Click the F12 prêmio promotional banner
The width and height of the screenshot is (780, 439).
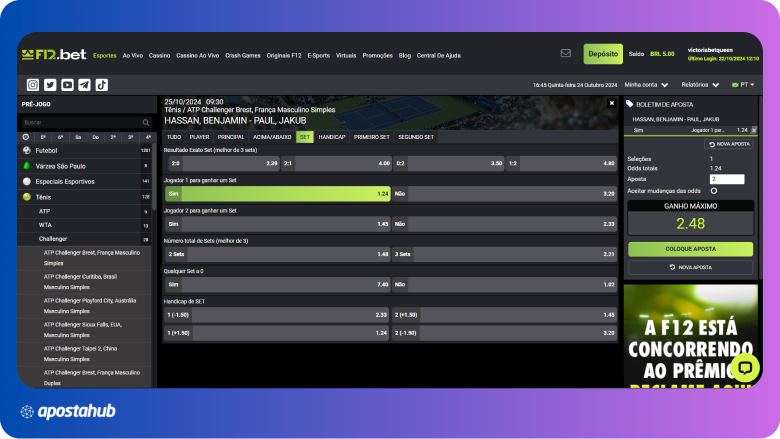click(690, 336)
